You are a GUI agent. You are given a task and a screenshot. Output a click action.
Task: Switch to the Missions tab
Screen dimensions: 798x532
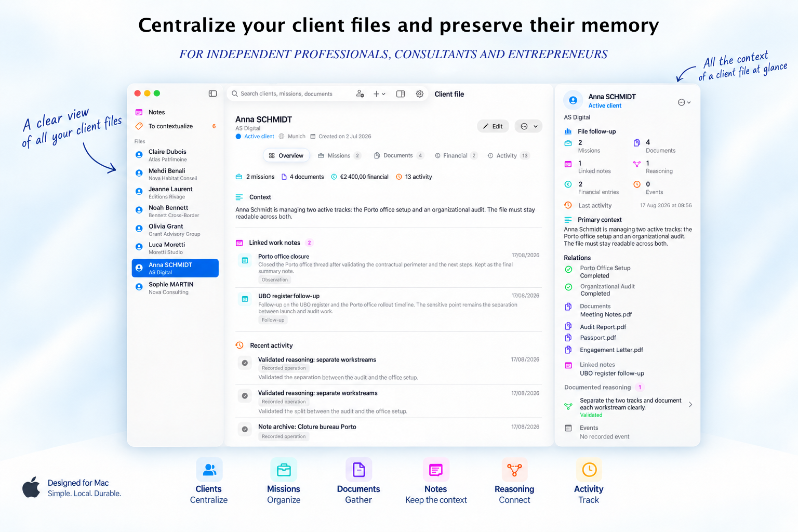click(x=339, y=156)
